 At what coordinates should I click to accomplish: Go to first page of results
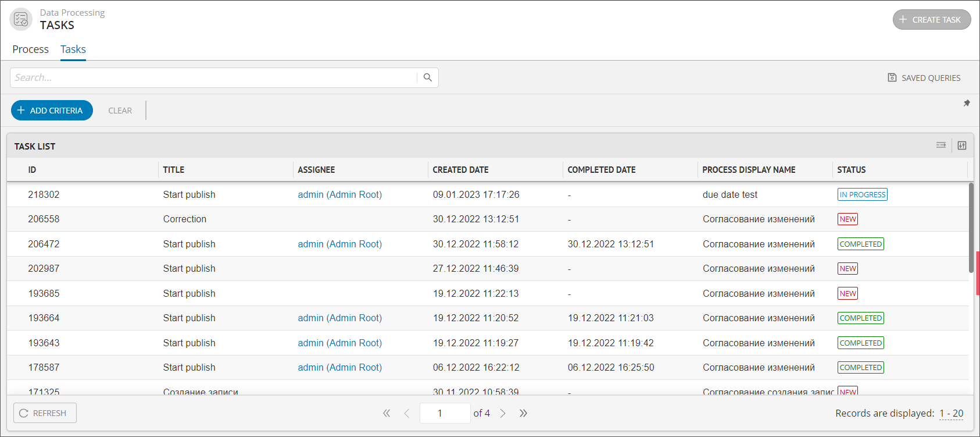[x=387, y=413]
